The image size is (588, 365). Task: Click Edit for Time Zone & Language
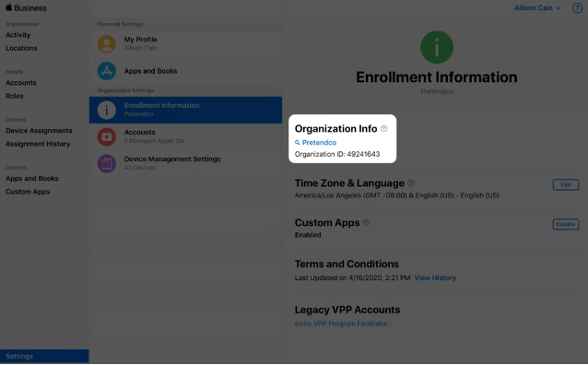coord(566,184)
